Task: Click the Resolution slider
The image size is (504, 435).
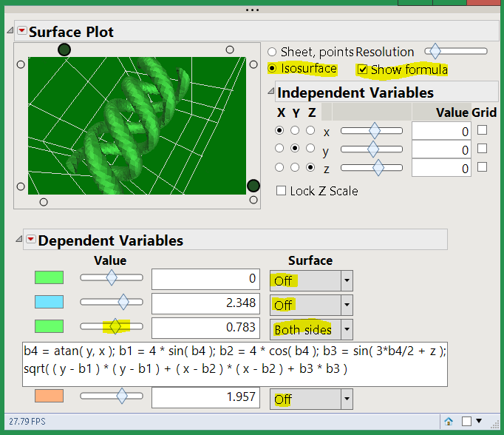Action: (456, 51)
